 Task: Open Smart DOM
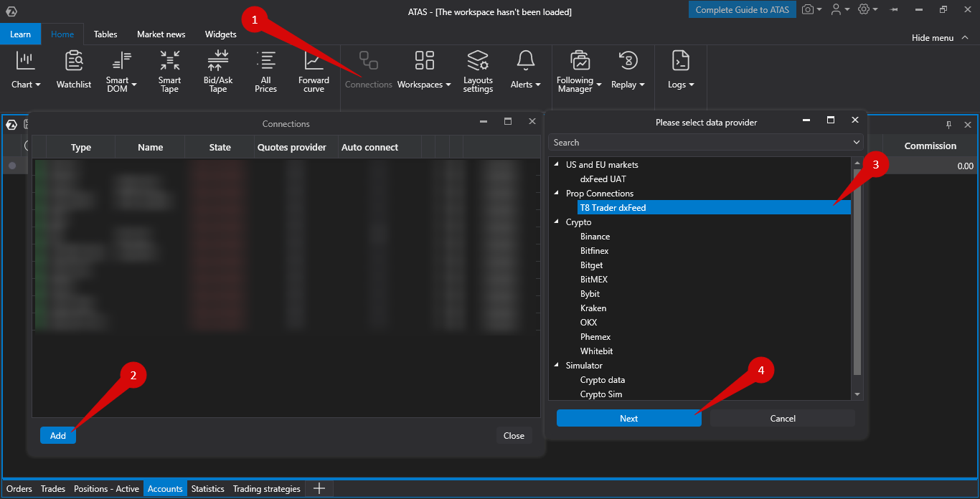click(x=121, y=72)
